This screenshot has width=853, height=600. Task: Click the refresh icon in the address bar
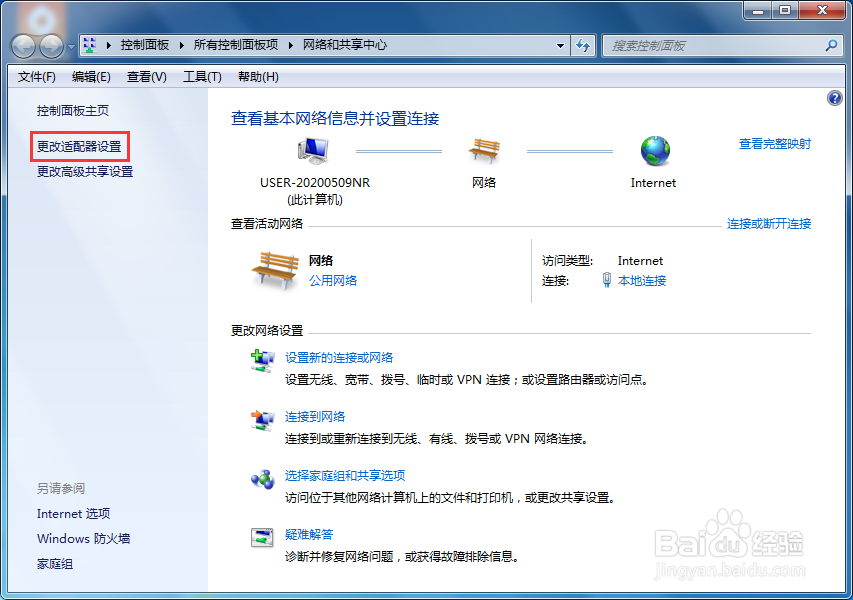(583, 45)
